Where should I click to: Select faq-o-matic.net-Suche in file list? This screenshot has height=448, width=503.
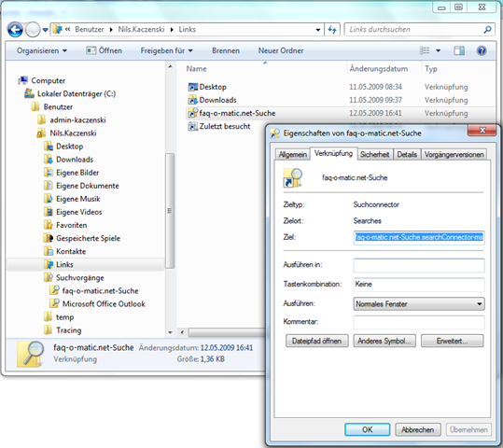(x=231, y=113)
